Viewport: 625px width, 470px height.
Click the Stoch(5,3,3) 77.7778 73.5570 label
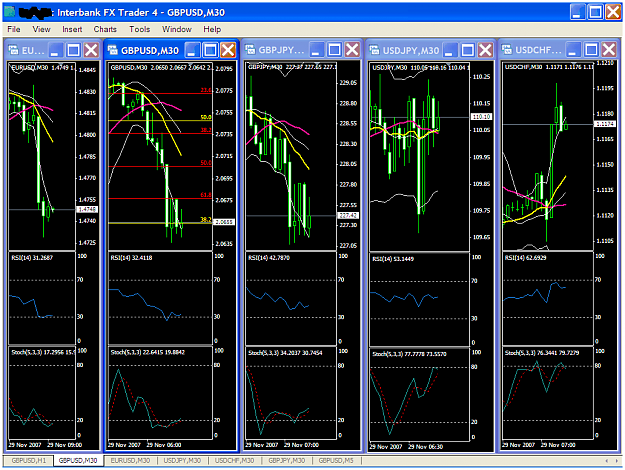pos(409,354)
